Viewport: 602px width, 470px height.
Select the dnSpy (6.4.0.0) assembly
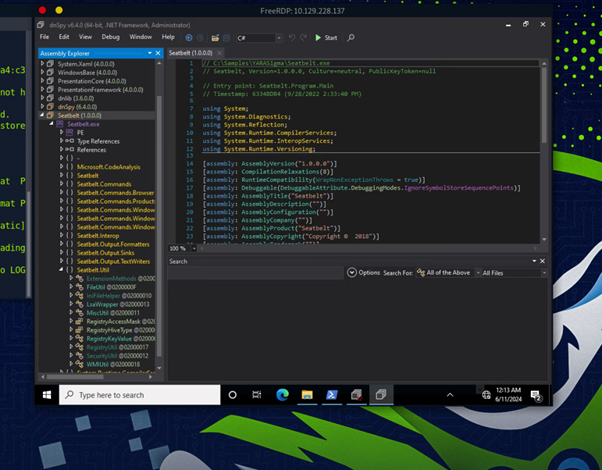77,107
